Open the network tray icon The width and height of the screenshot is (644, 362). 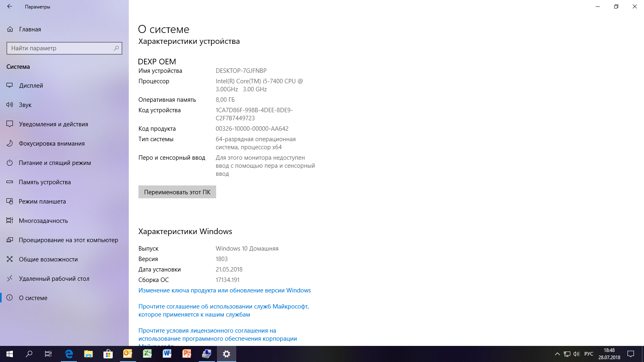coord(567,354)
